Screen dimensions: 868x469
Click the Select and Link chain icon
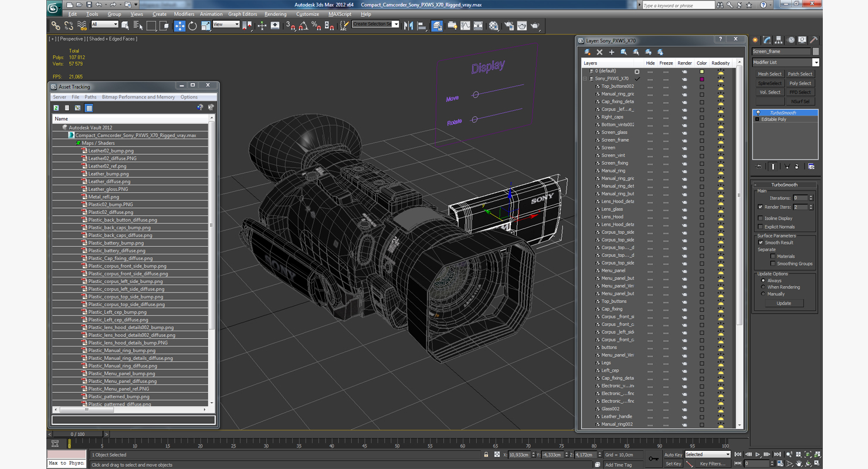(x=56, y=26)
